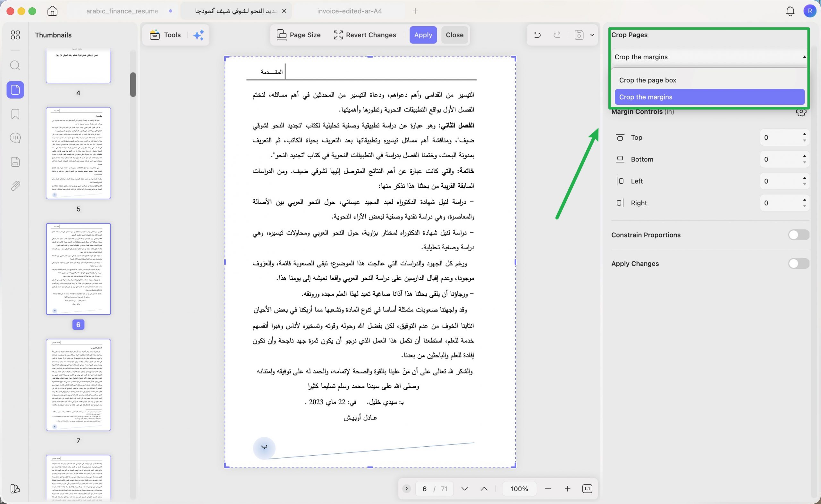The width and height of the screenshot is (821, 504).
Task: Open the bookmarks sidebar icon
Action: point(15,114)
